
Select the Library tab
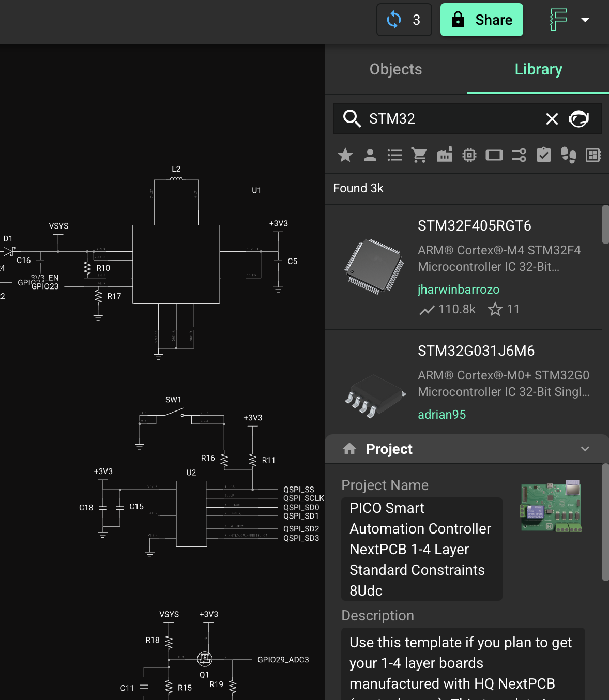click(538, 69)
